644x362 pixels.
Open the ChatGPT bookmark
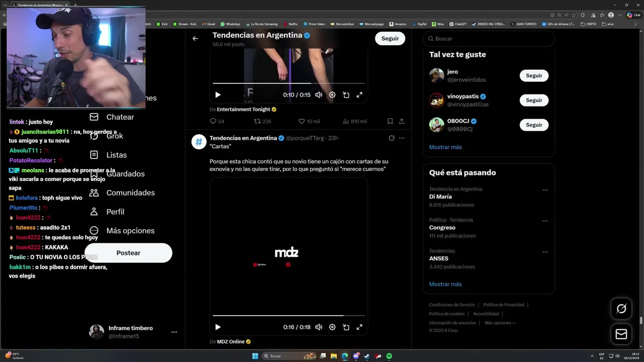click(458, 24)
